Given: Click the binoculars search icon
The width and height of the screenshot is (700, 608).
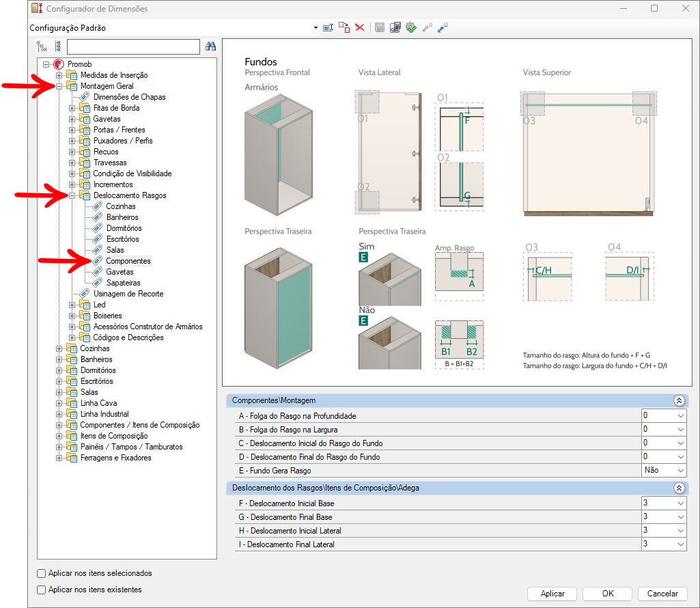Looking at the screenshot, I should (210, 46).
